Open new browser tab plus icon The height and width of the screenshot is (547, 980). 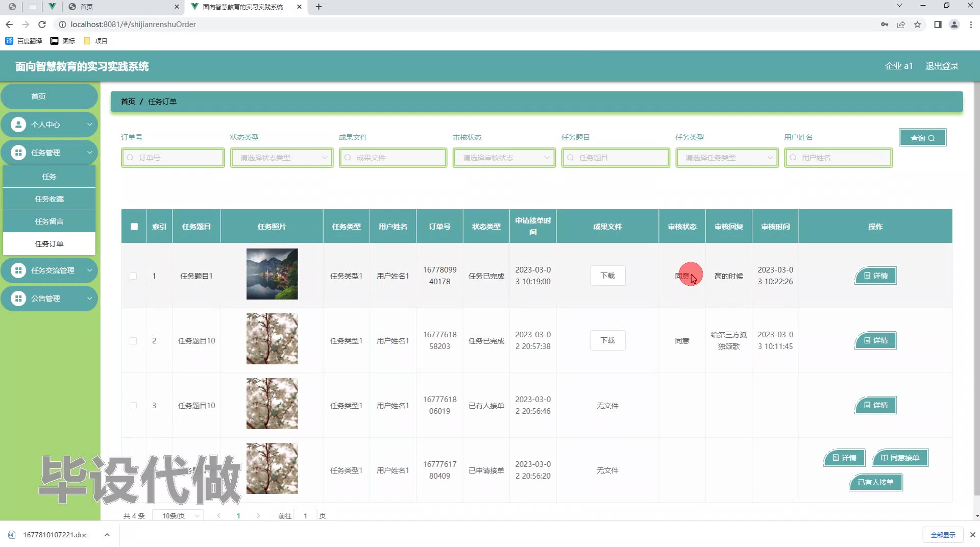click(318, 7)
